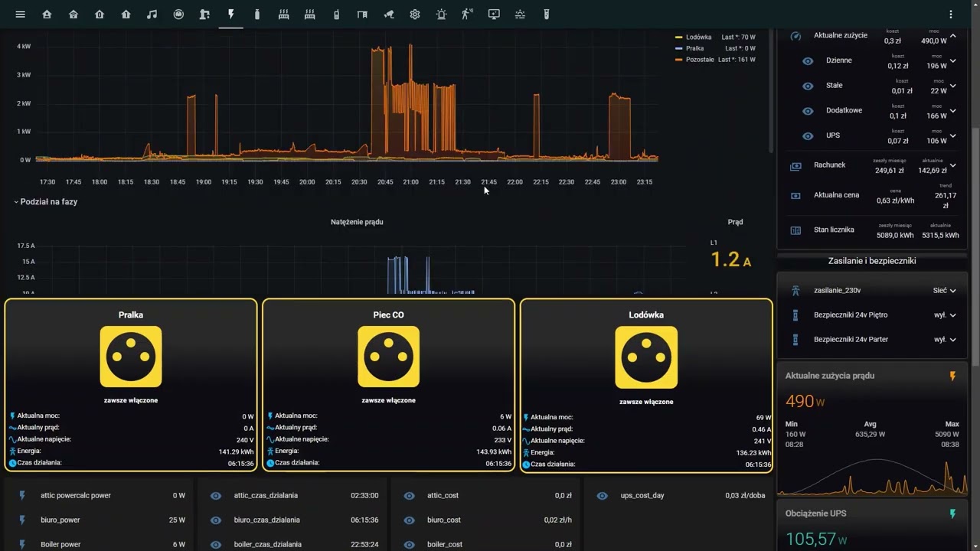Viewport: 980px width, 551px height.
Task: Toggle the UPS eye icon
Action: 808,136
